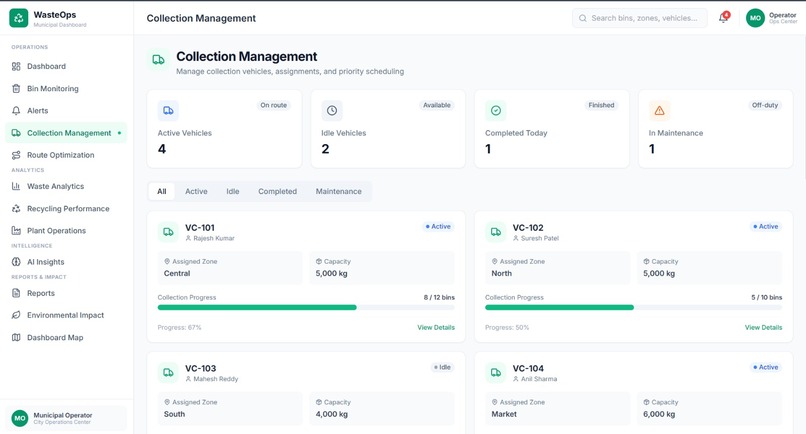Focus the search bins, zones, vehicles field
Image resolution: width=806 pixels, height=434 pixels.
click(x=639, y=18)
